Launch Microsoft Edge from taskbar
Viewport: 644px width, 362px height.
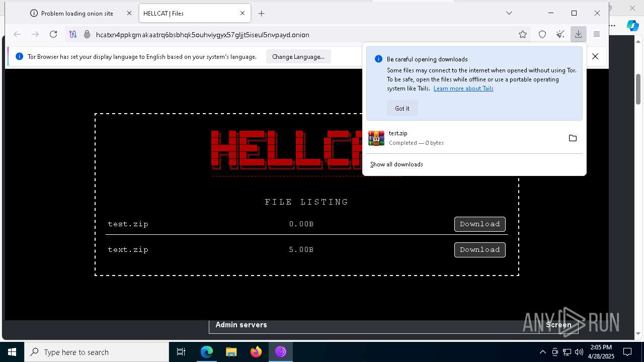[207, 352]
